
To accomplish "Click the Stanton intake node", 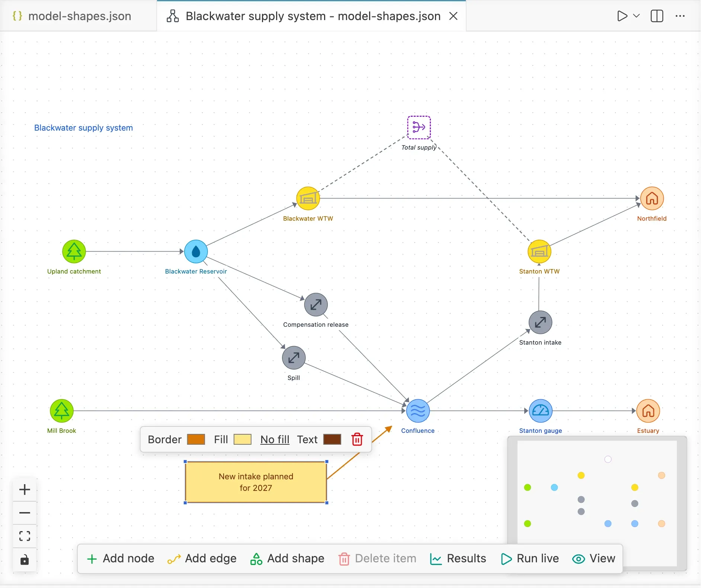I will [540, 322].
